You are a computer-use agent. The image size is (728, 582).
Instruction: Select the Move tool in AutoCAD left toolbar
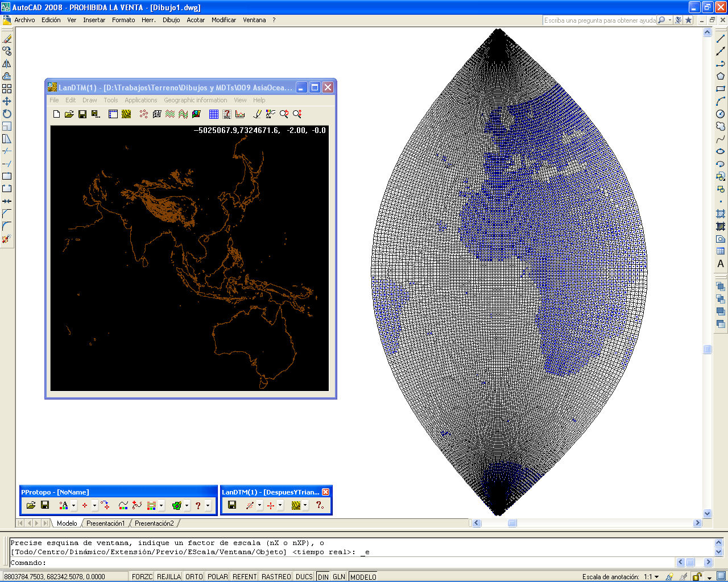click(x=7, y=101)
